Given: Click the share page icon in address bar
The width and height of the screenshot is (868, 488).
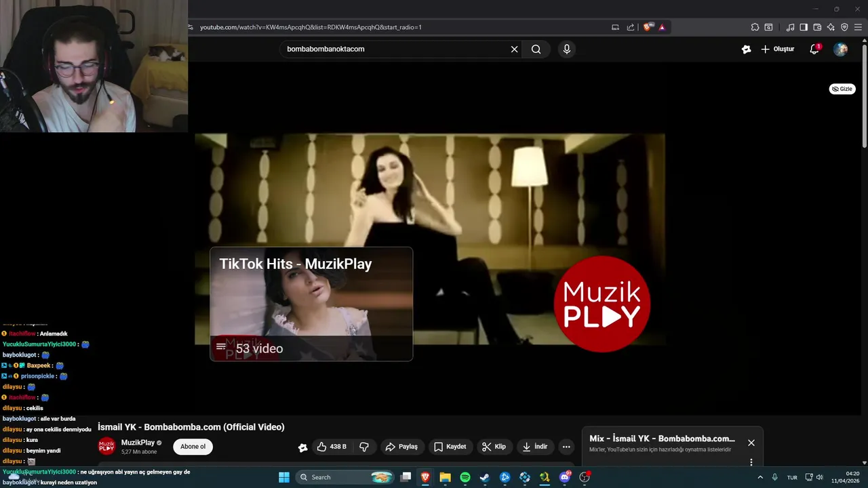Looking at the screenshot, I should [x=631, y=27].
